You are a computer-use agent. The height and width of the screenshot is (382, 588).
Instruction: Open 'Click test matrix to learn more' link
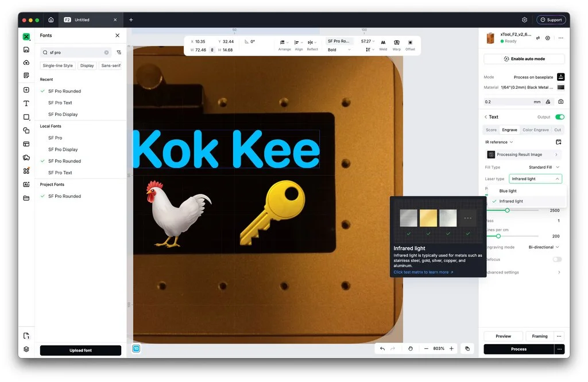point(423,272)
